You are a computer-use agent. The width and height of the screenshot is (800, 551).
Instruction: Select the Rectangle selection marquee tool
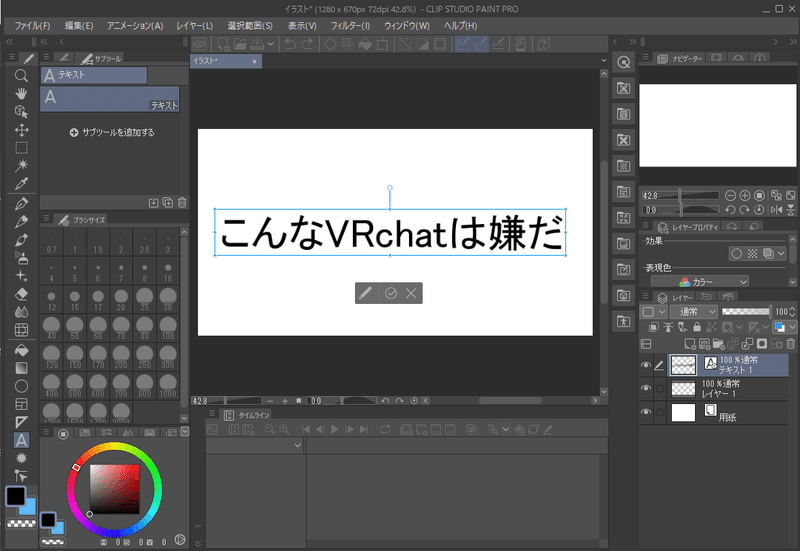pos(21,148)
